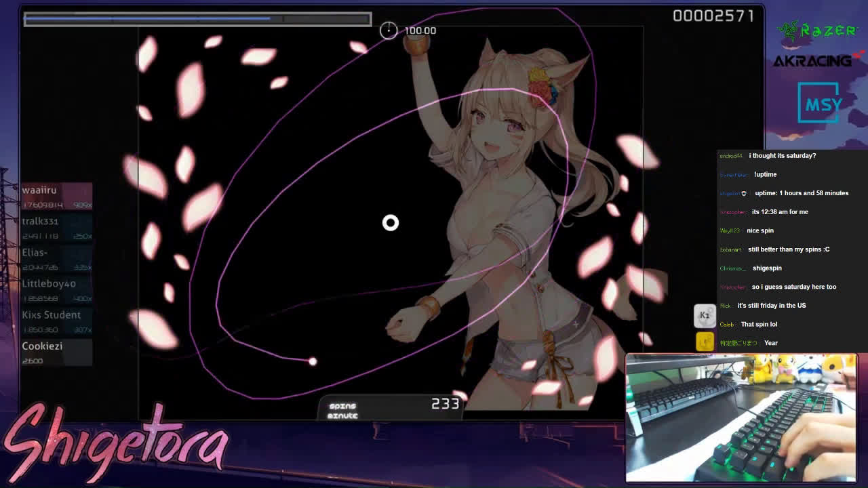Click the Shigetora stream logo

click(115, 444)
